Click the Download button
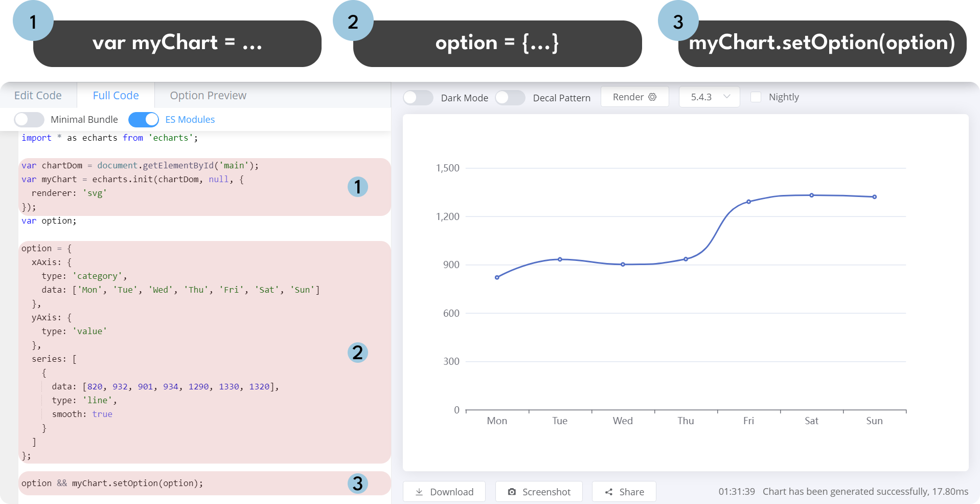 pyautogui.click(x=444, y=492)
